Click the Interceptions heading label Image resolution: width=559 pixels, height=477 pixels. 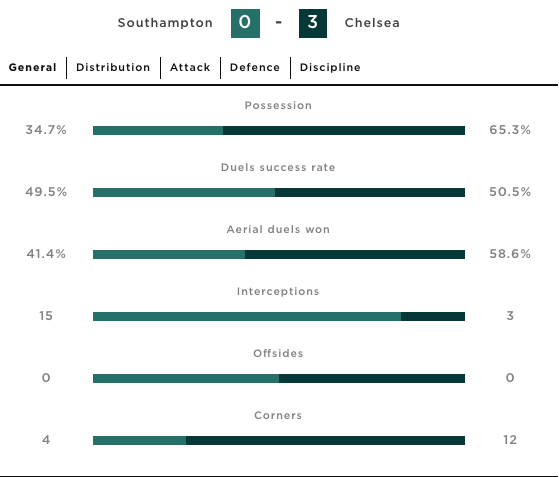tap(278, 292)
